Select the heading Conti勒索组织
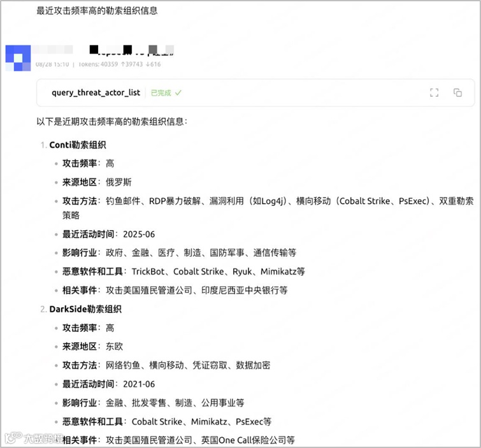This screenshot has width=481, height=448. [78, 145]
